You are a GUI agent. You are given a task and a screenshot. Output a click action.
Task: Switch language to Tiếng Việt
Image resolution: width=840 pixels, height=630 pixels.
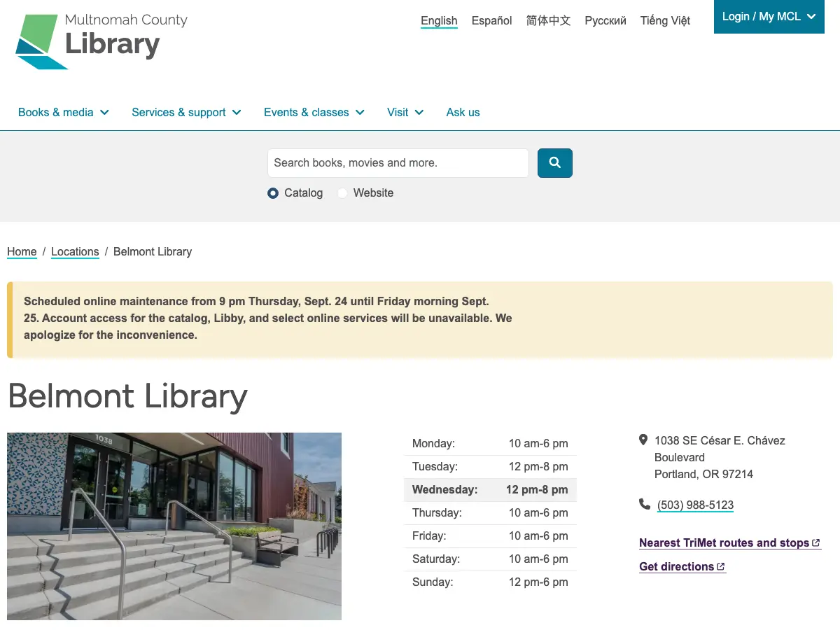pyautogui.click(x=665, y=21)
